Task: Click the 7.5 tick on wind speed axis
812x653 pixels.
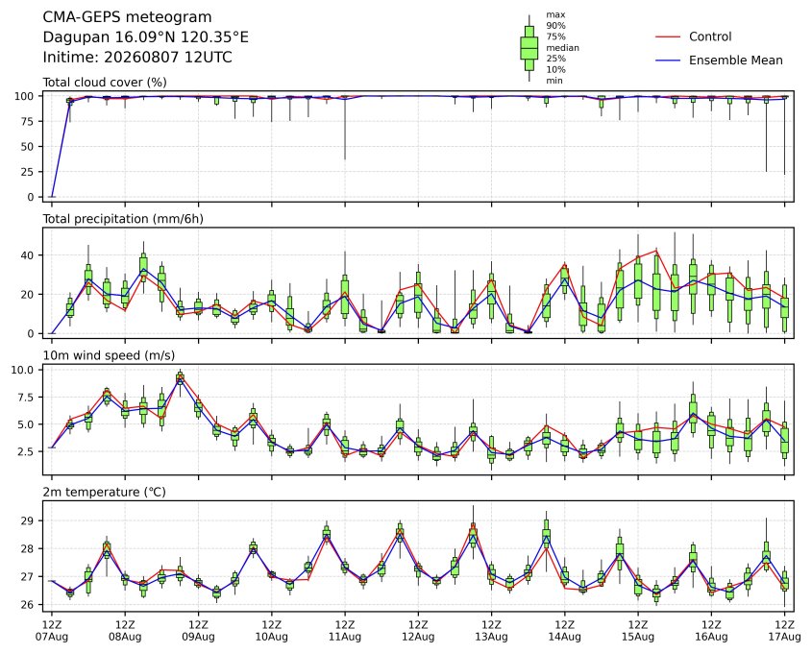Action: click(x=26, y=398)
